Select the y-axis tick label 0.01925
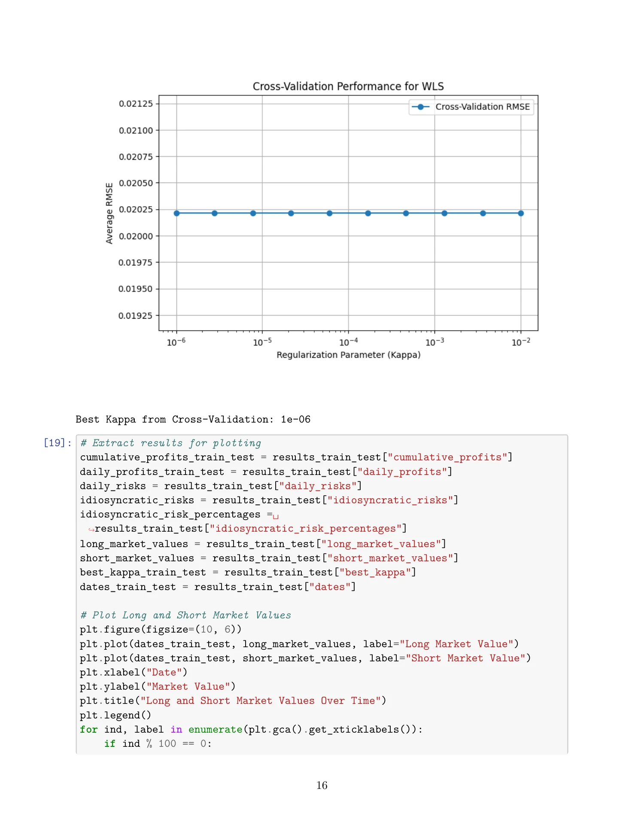Screen dimensions: 644x834 coord(136,316)
